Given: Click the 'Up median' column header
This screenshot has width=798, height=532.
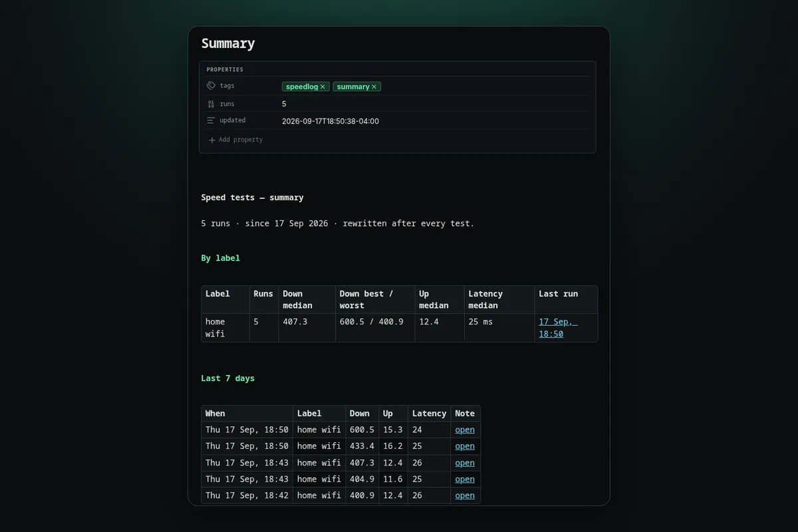Looking at the screenshot, I should (x=440, y=300).
